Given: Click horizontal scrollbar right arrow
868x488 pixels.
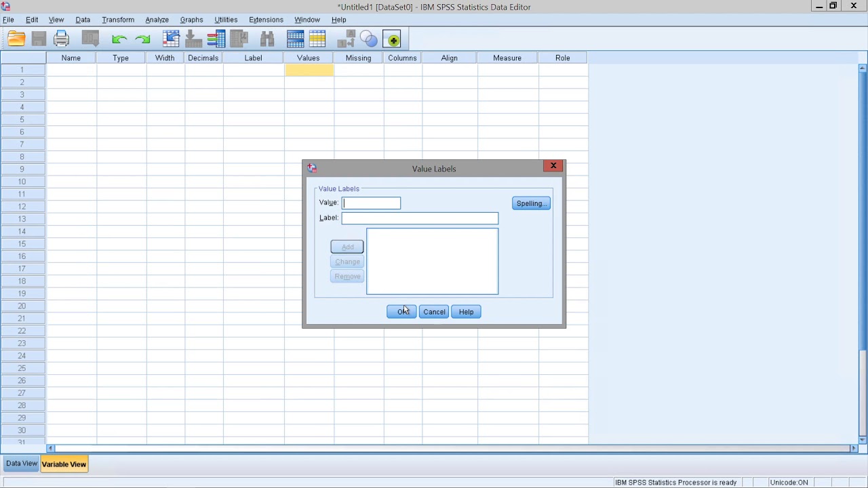Looking at the screenshot, I should (x=854, y=448).
